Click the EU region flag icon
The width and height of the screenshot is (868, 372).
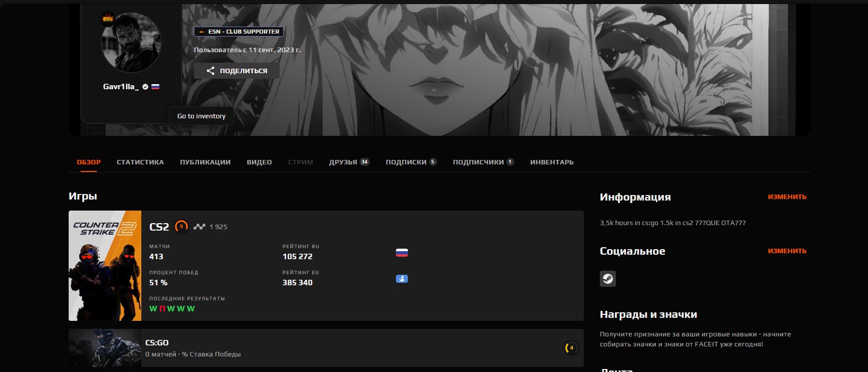point(402,279)
